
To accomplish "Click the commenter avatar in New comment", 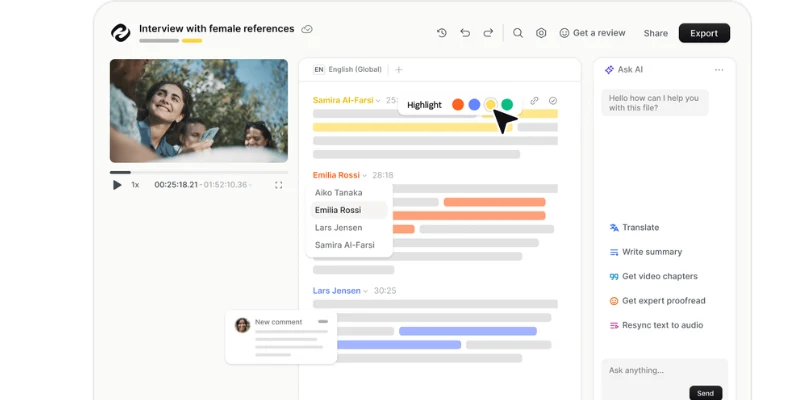I will tap(242, 325).
